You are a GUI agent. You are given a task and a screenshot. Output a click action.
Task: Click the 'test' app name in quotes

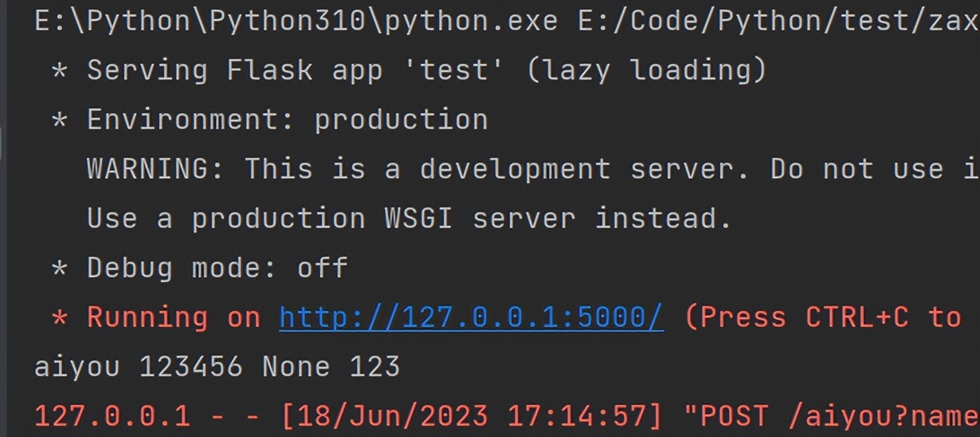(453, 70)
